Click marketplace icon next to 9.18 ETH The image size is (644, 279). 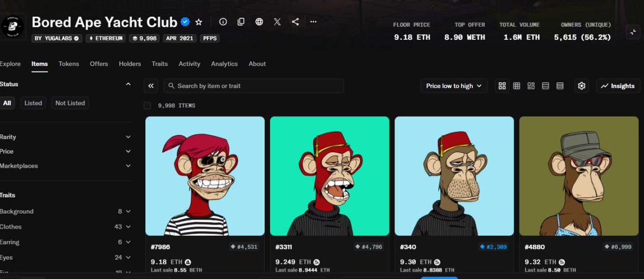(x=188, y=262)
